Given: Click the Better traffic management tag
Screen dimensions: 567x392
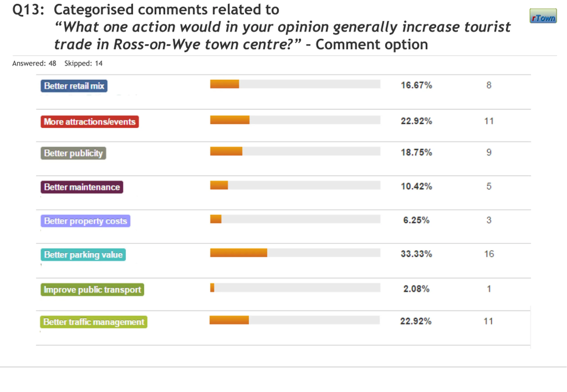Looking at the screenshot, I should 94,322.
